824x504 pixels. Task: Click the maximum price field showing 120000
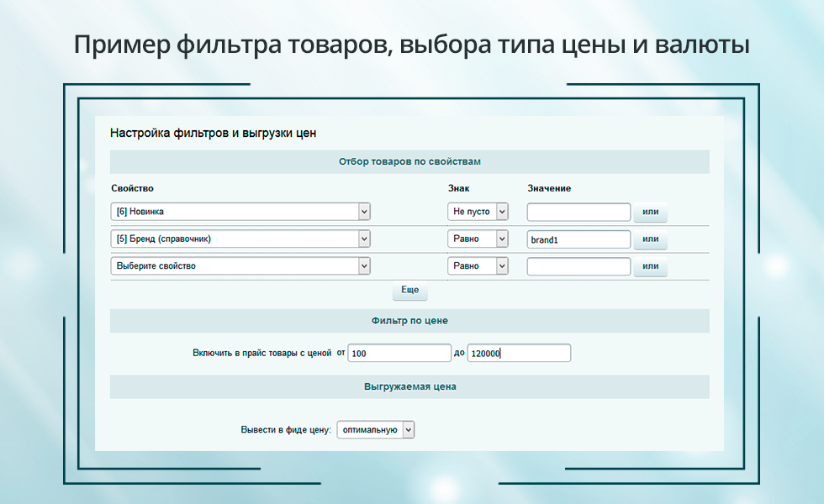coord(519,354)
